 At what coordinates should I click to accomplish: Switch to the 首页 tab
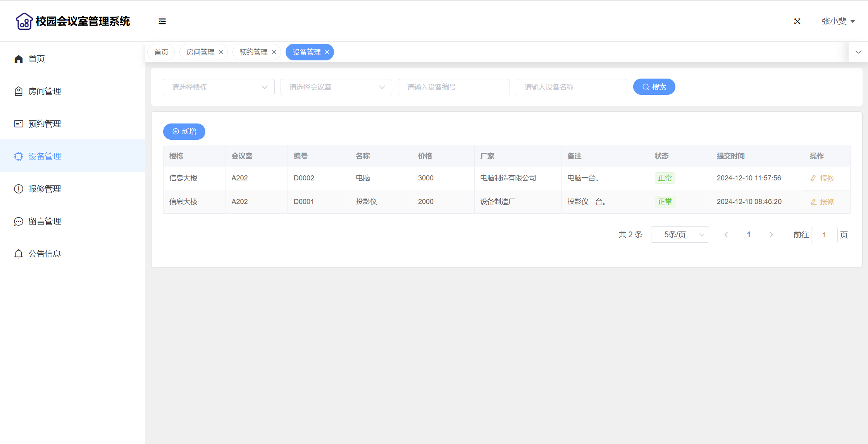point(161,52)
